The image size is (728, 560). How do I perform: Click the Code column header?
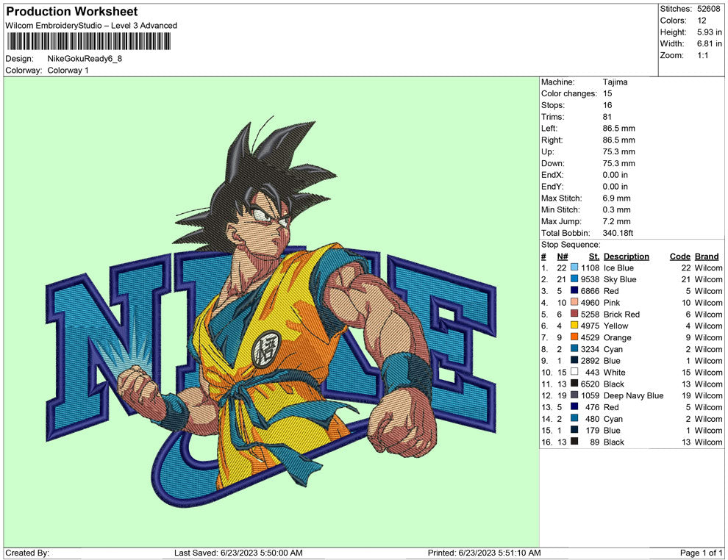[x=679, y=256]
